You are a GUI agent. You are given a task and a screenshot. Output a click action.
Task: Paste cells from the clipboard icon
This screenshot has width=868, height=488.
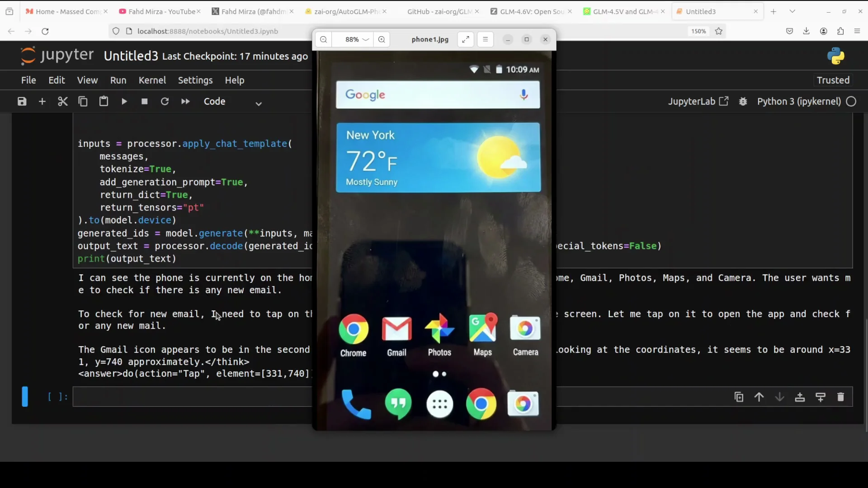(104, 101)
